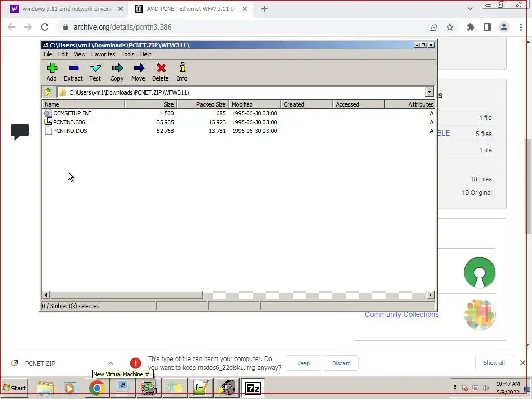Go up one folder level icon
The width and height of the screenshot is (532, 399).
point(48,92)
